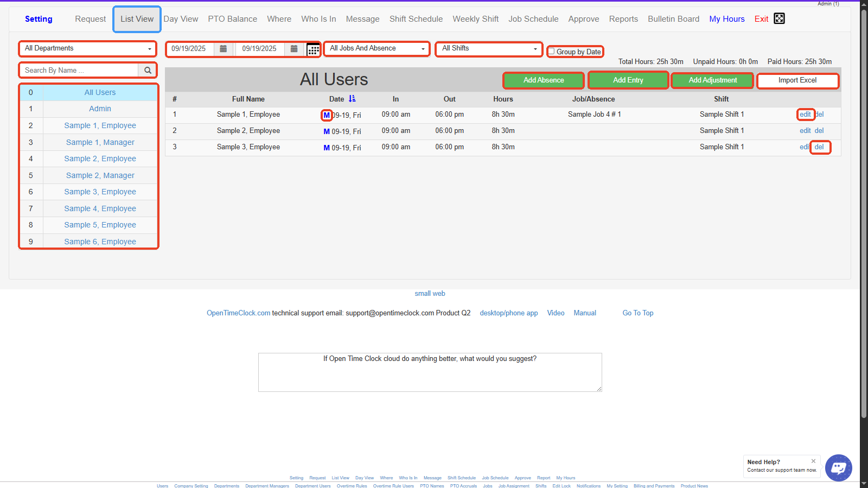Click the fullscreen icon next to Exit
The height and width of the screenshot is (488, 868).
779,18
